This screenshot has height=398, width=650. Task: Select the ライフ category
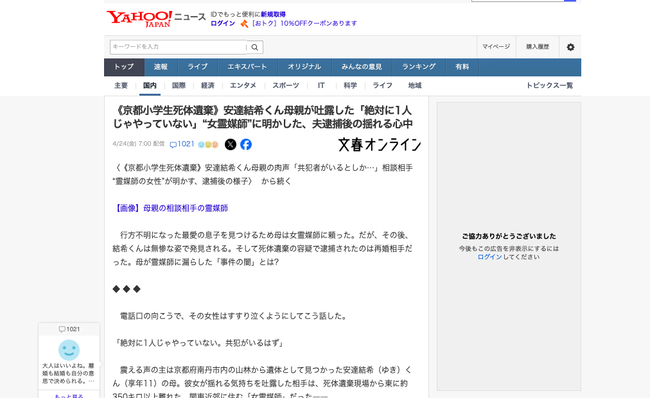click(382, 85)
